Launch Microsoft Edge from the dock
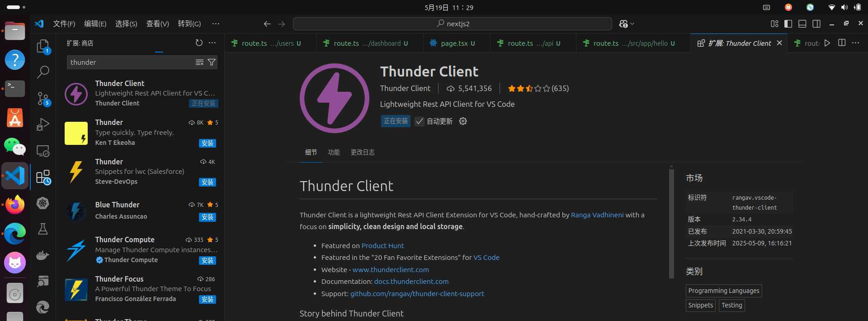This screenshot has width=868, height=321. tap(15, 234)
